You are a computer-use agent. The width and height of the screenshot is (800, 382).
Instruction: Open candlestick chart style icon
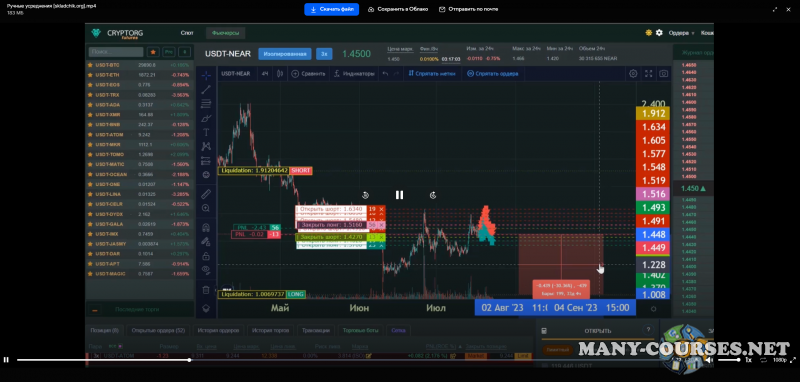(280, 73)
